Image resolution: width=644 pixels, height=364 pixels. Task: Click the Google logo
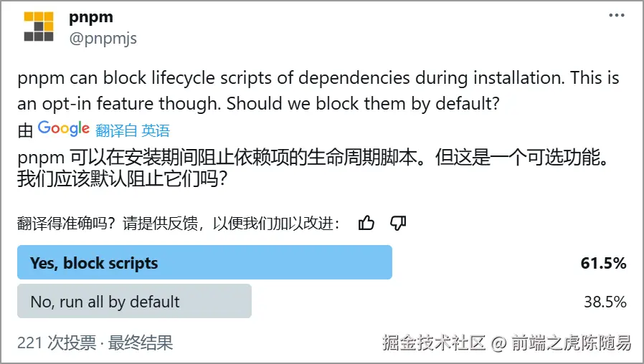[x=64, y=129]
